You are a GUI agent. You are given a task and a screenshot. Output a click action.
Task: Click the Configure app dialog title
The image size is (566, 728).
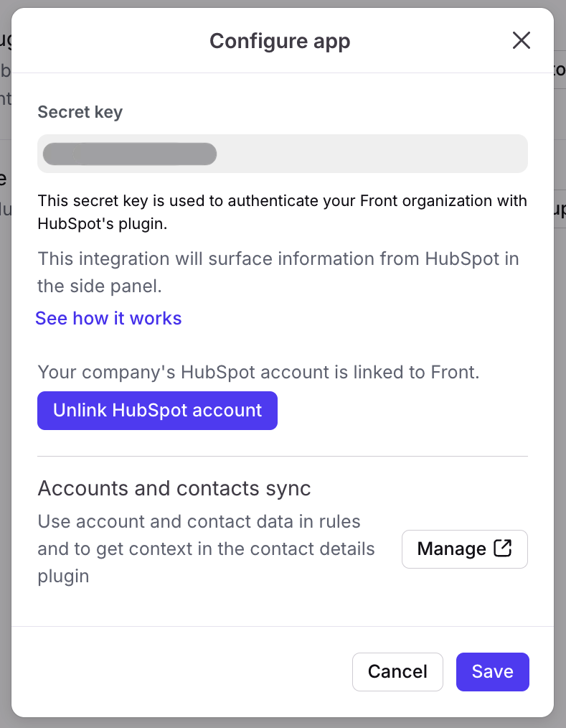click(x=280, y=41)
